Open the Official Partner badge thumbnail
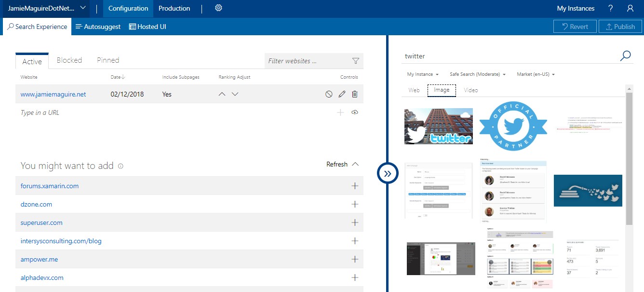644x292 pixels. (513, 126)
